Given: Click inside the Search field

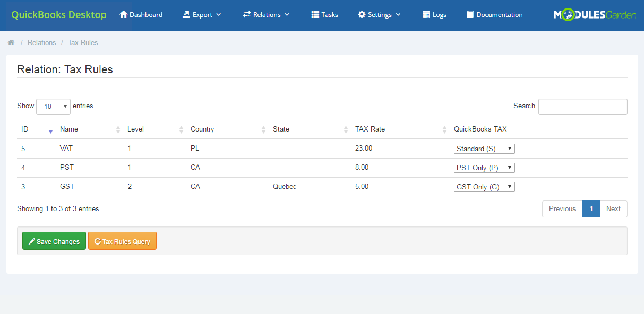Looking at the screenshot, I should (x=582, y=106).
